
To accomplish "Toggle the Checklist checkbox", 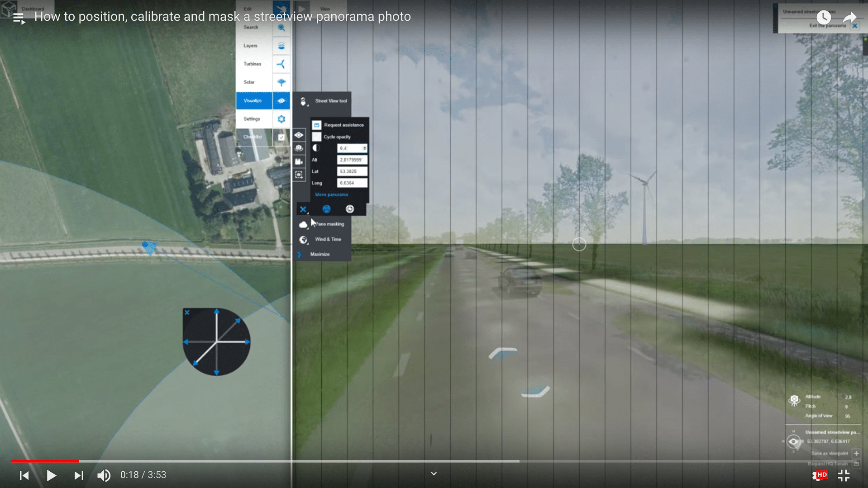I will (281, 137).
